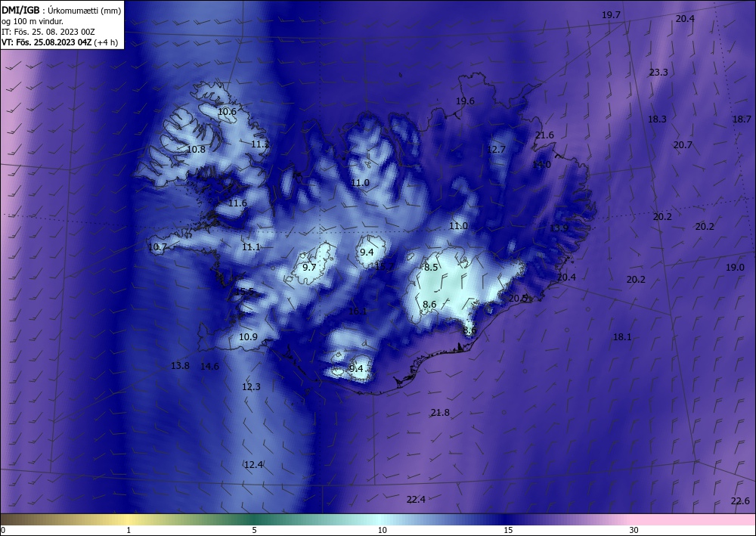Click the 11.2 value on the map
This screenshot has width=756, height=536.
(260, 144)
